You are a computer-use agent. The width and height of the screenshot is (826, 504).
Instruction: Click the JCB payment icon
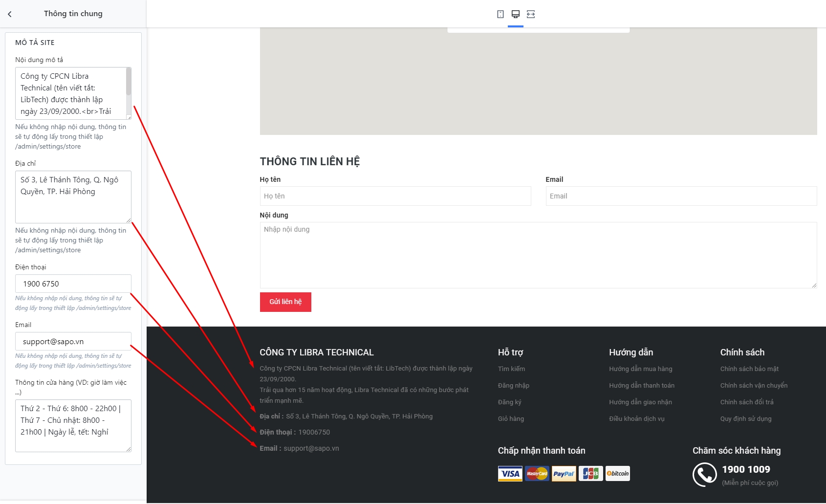pos(591,474)
